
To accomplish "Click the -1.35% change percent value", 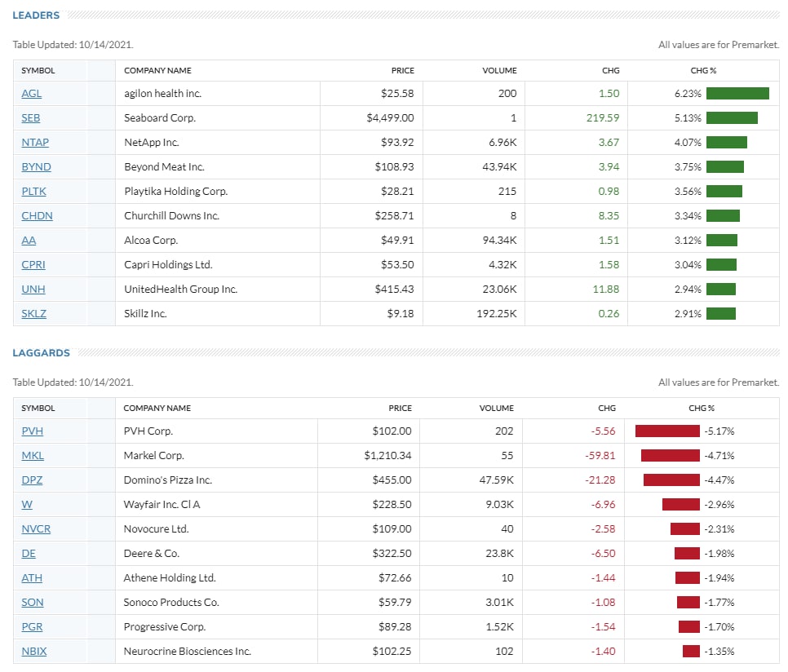I will (x=719, y=652).
